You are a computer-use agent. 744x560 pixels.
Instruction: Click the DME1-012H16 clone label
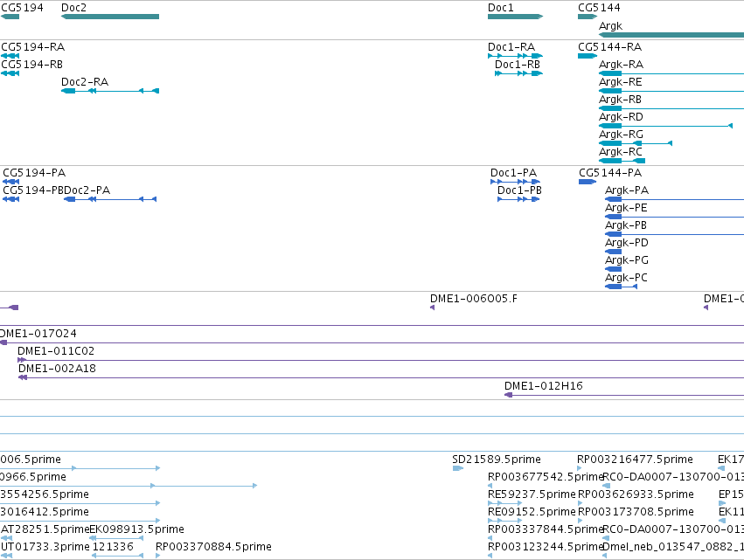(543, 387)
